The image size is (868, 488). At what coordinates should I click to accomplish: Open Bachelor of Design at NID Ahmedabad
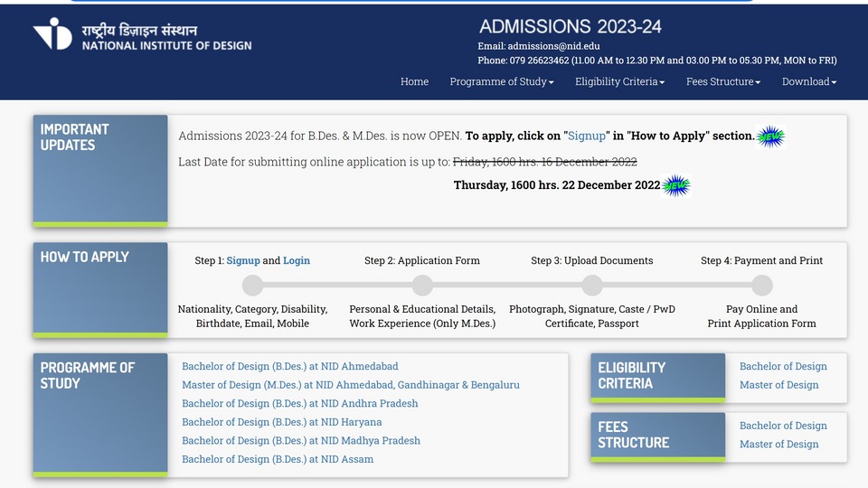tap(290, 366)
